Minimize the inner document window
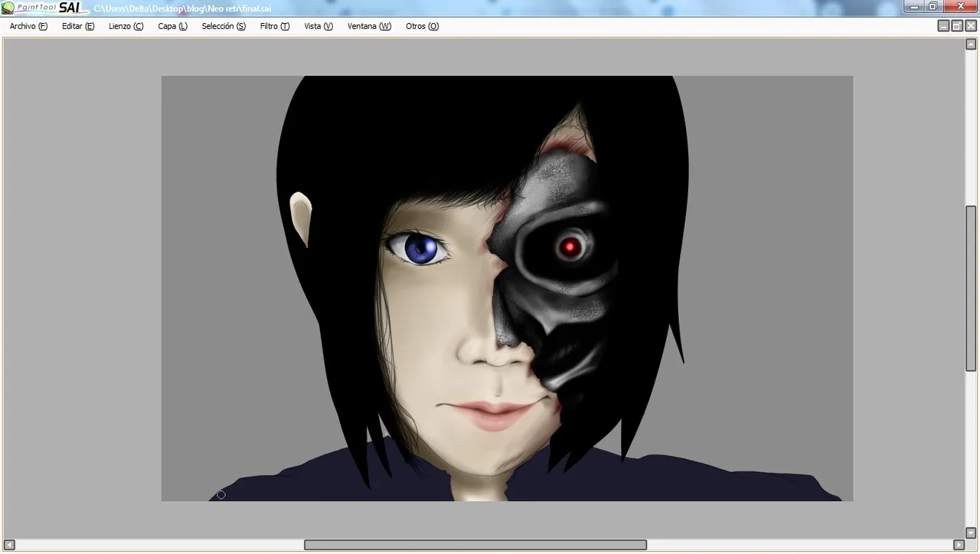980x554 pixels. 943,26
